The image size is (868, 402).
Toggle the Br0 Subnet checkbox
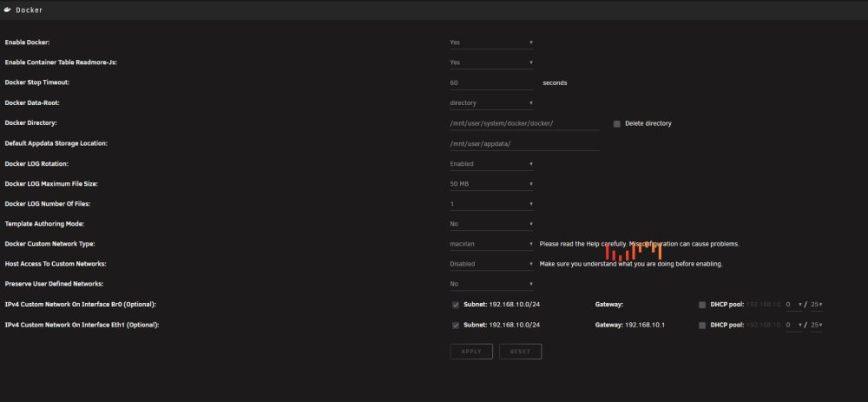tap(456, 305)
